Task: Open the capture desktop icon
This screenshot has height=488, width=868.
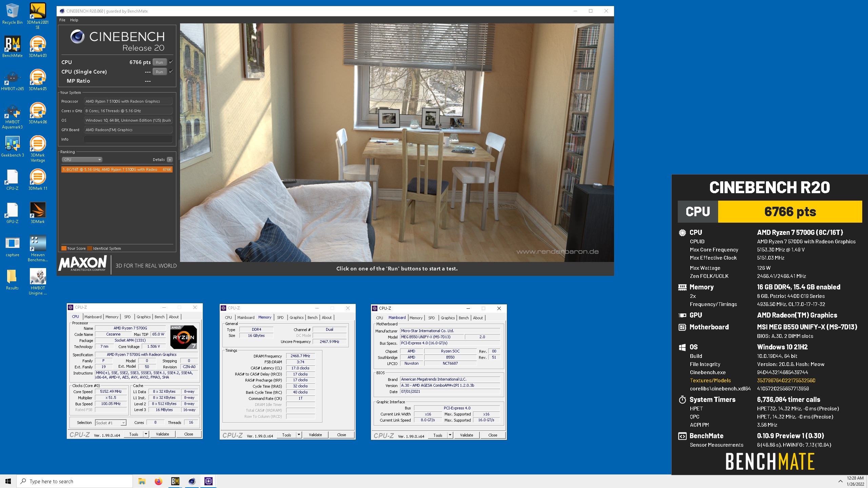Action: pos(12,246)
